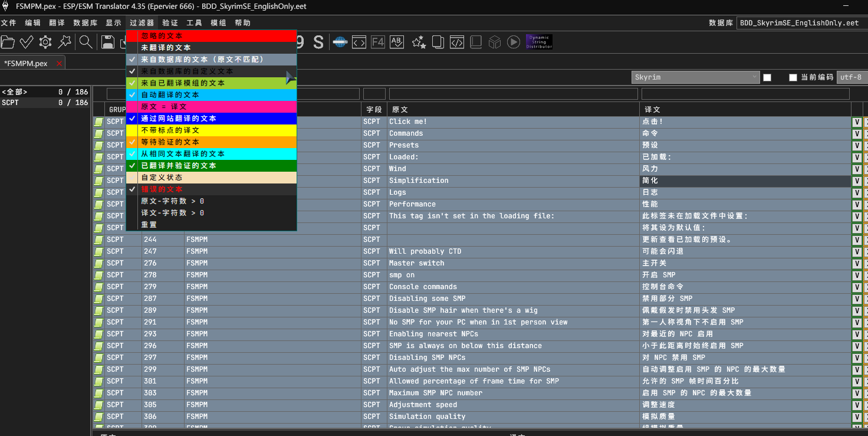Open a file with the folder icon
The height and width of the screenshot is (436, 868).
pyautogui.click(x=8, y=42)
